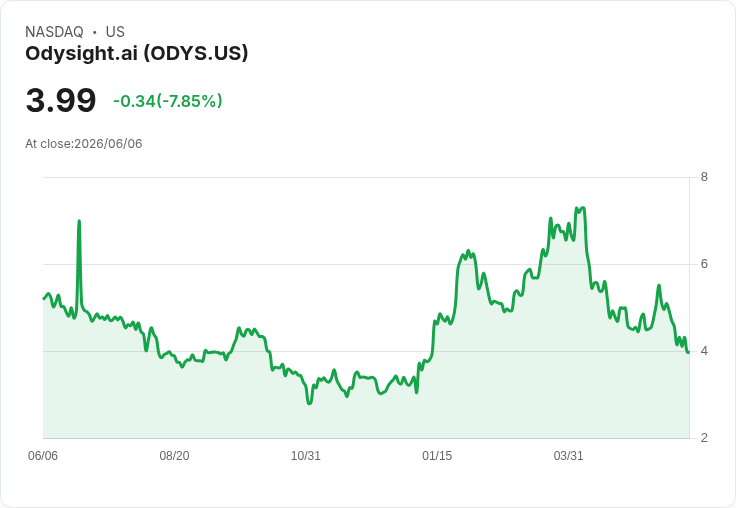Click the 03/31 date label on x-axis
736x508 pixels.
pos(568,455)
